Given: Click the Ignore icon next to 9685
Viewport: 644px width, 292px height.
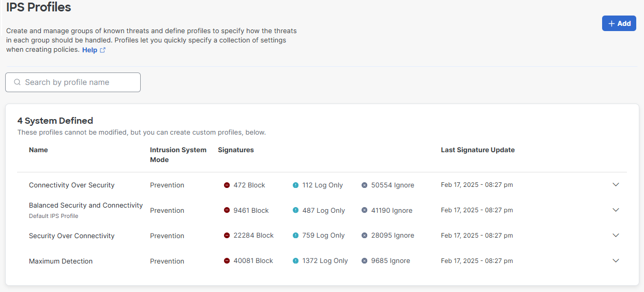Looking at the screenshot, I should tap(364, 261).
